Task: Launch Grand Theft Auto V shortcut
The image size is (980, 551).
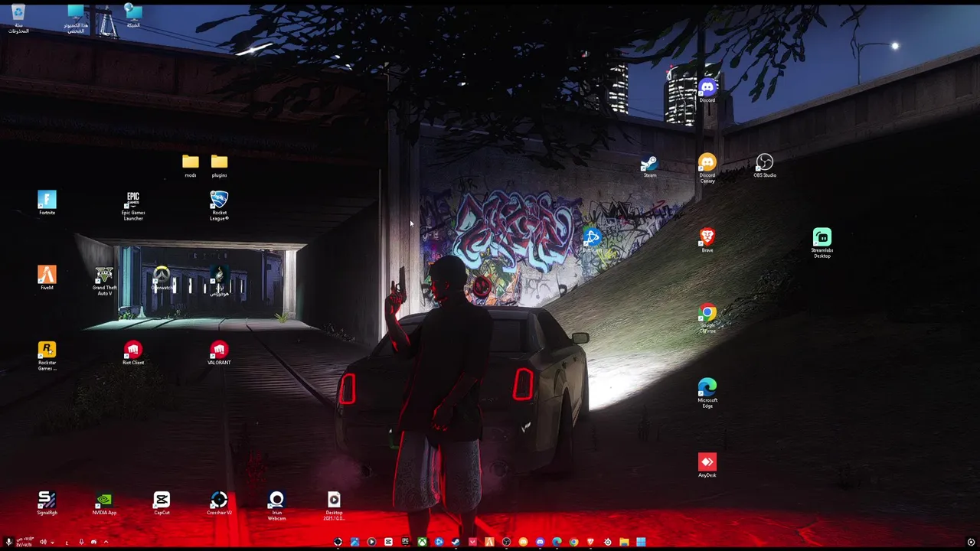Action: (x=105, y=281)
